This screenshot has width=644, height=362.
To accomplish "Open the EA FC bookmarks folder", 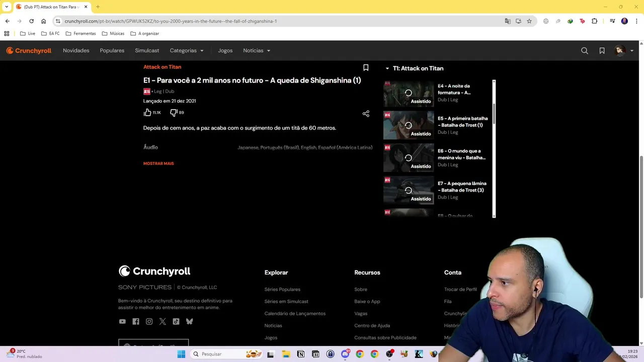I will point(50,34).
